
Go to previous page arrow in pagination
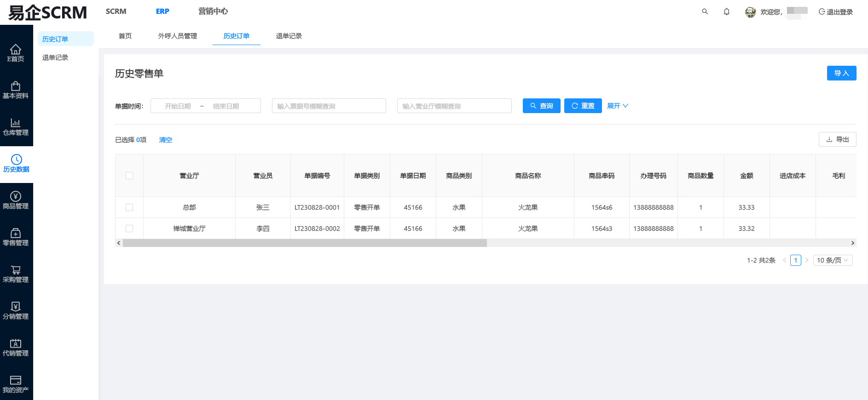pos(785,260)
